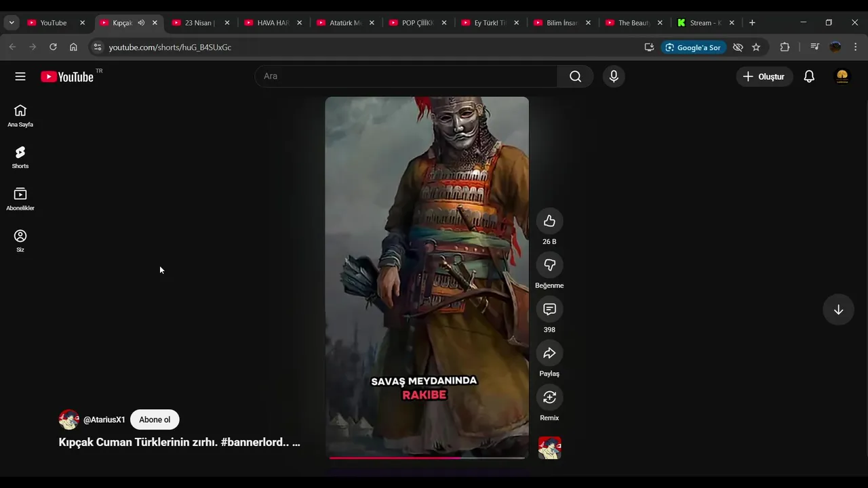Open the AtariusX1 channel avatar
The height and width of the screenshot is (488, 868).
coord(69,420)
